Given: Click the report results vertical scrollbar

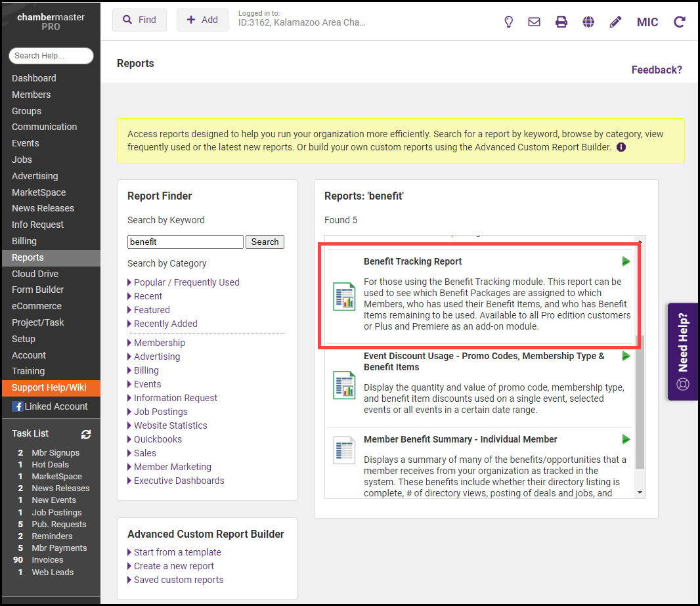Looking at the screenshot, I should coord(640,402).
